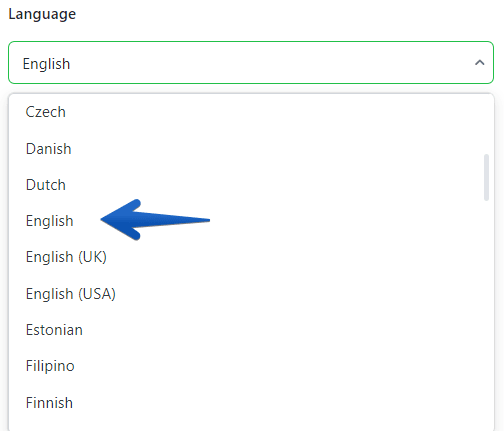The width and height of the screenshot is (504, 431).
Task: Select English (USA) as language
Action: pos(251,294)
